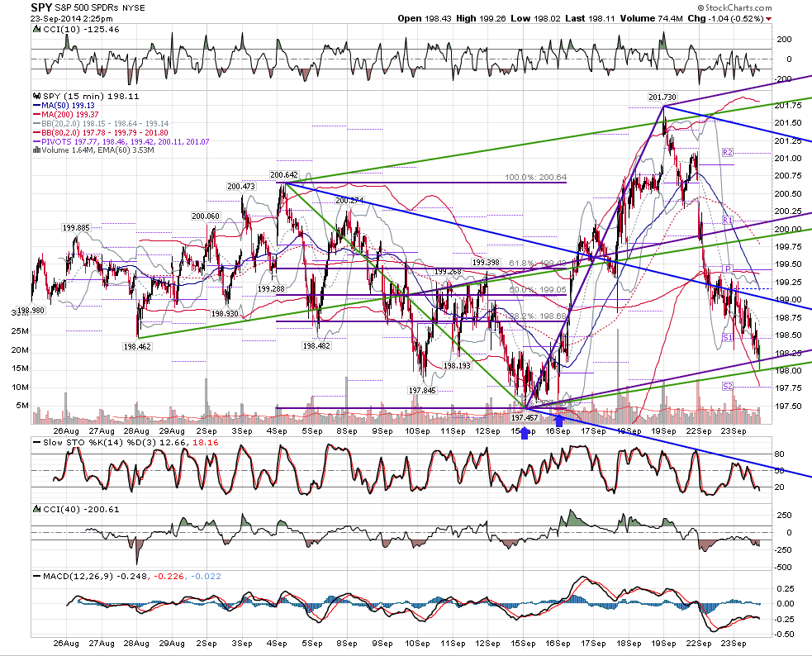Select the CCI(10) -125.46 indicator title
Image resolution: width=812 pixels, height=656 pixels.
(x=81, y=30)
